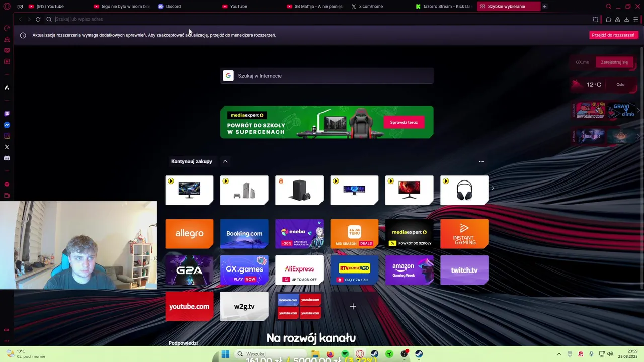Open a new tab with the plus icon

(545, 6)
